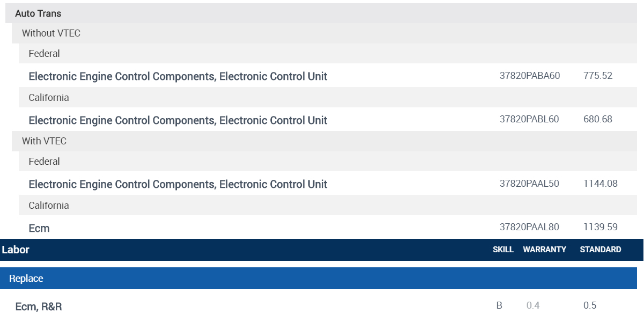
Task: Click the 775.52 price
Action: (597, 76)
